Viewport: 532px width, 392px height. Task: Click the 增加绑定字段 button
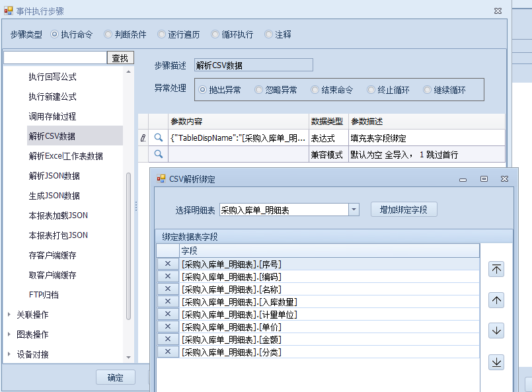[x=403, y=210]
